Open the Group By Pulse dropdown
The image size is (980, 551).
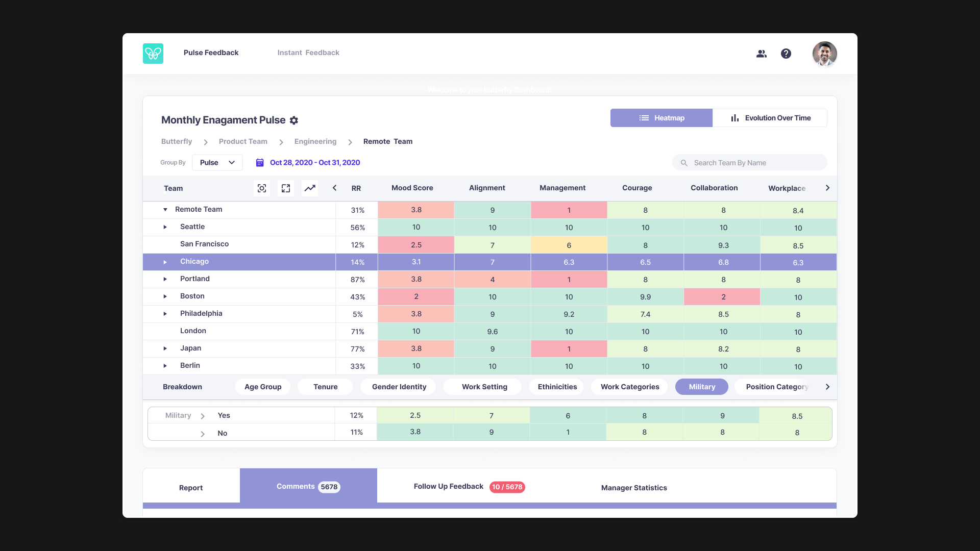click(217, 163)
